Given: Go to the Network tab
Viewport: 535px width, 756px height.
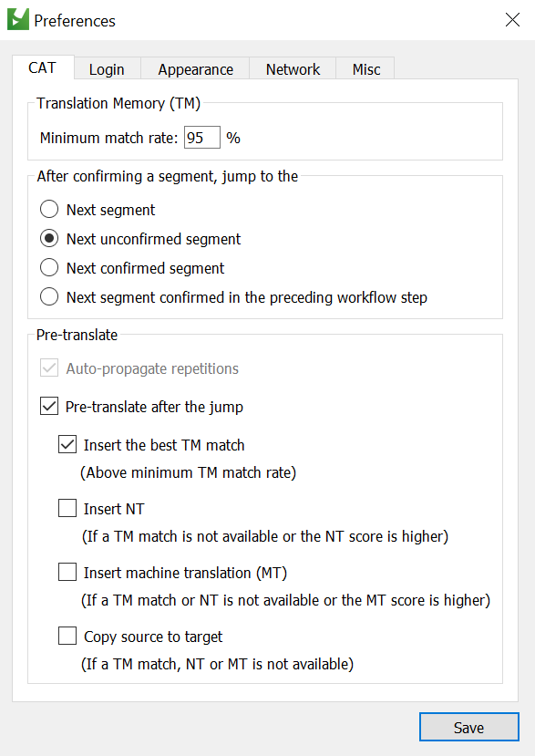Looking at the screenshot, I should pyautogui.click(x=293, y=69).
